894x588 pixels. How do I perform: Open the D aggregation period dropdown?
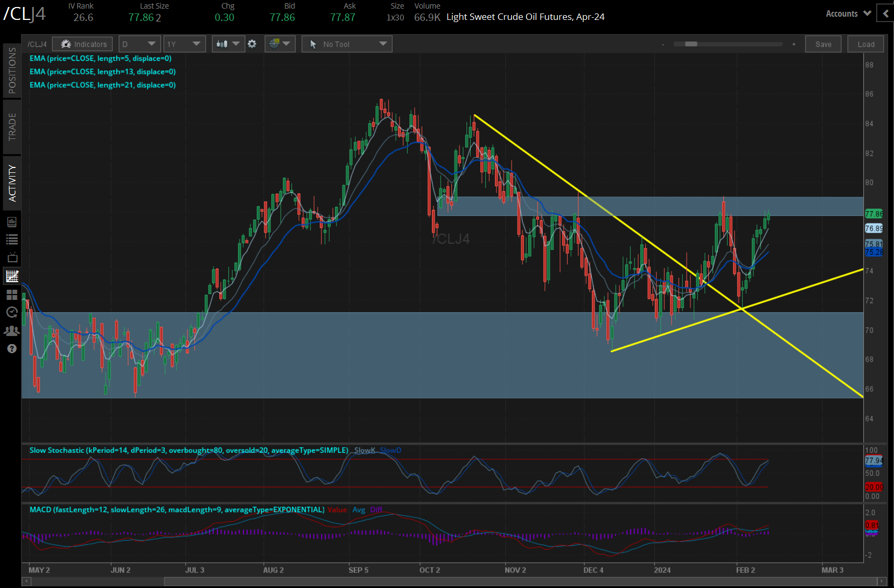tap(139, 44)
